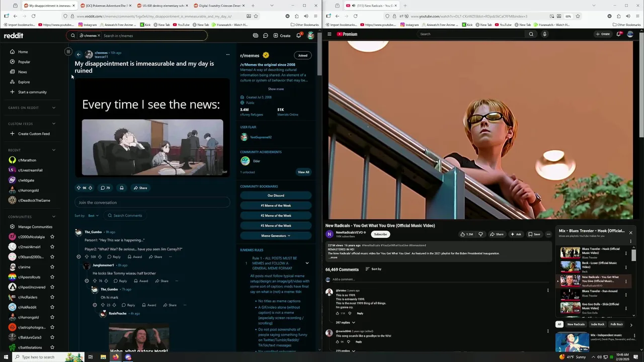Image resolution: width=644 pixels, height=362 pixels.
Task: Collapse Rule 1 details chevron
Action: [x=307, y=263]
